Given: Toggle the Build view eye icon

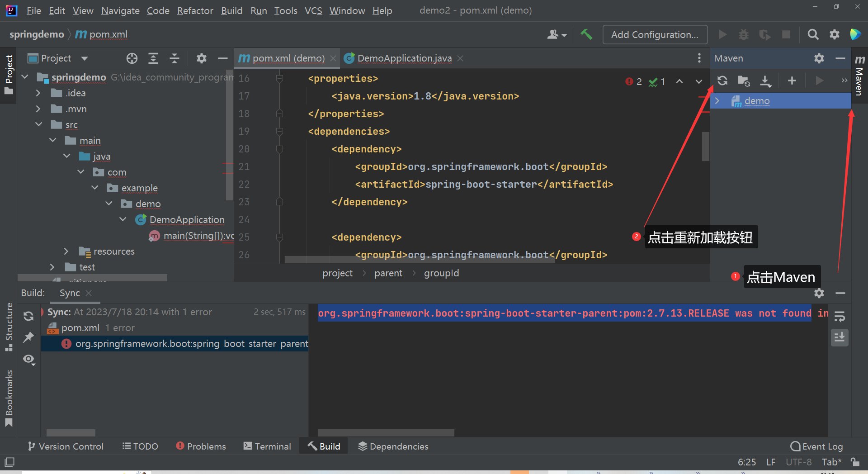Looking at the screenshot, I should coord(29,360).
